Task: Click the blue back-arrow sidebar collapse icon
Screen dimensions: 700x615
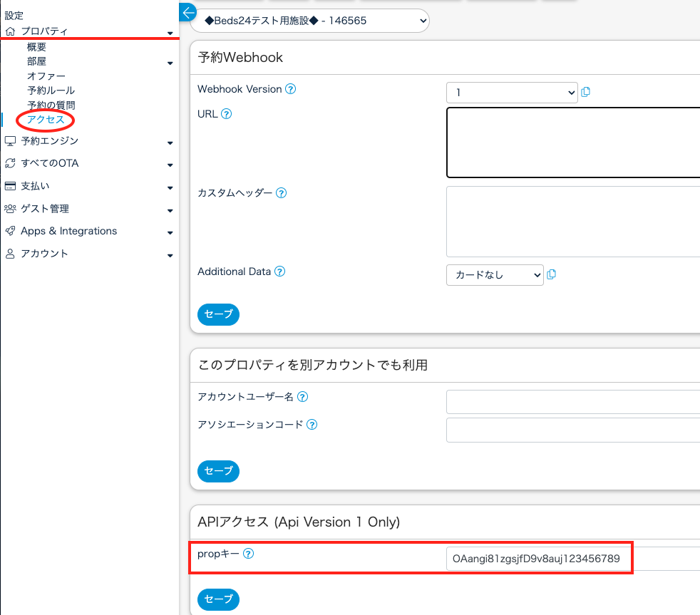Action: coord(188,12)
